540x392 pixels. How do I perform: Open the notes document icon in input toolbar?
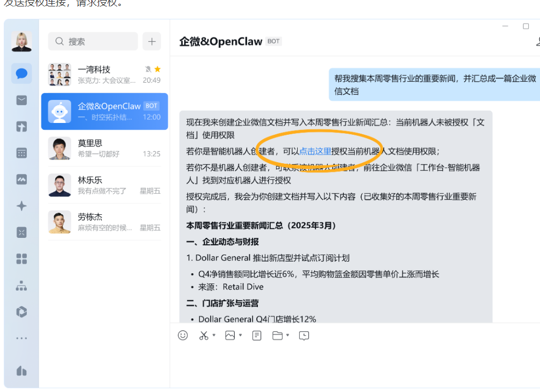point(256,335)
